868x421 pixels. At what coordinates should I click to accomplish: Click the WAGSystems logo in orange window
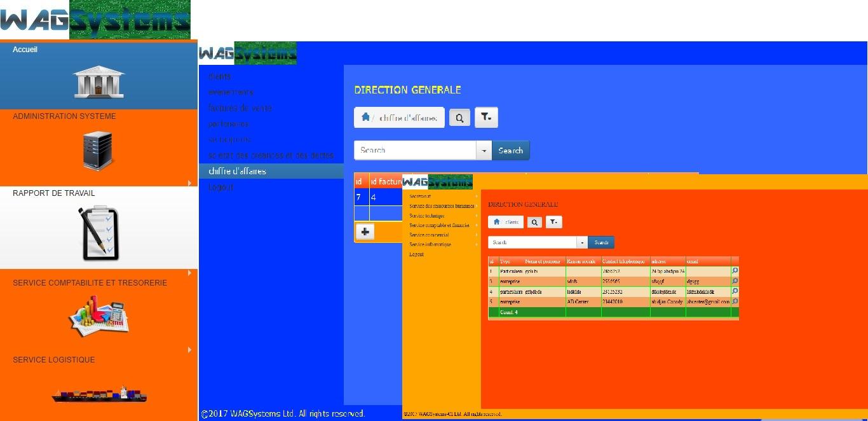(437, 182)
